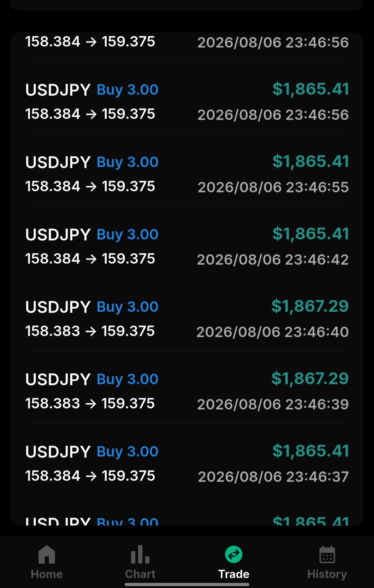
Task: Tap the $1,865.41 profit at 23:46:56
Action: tap(311, 89)
